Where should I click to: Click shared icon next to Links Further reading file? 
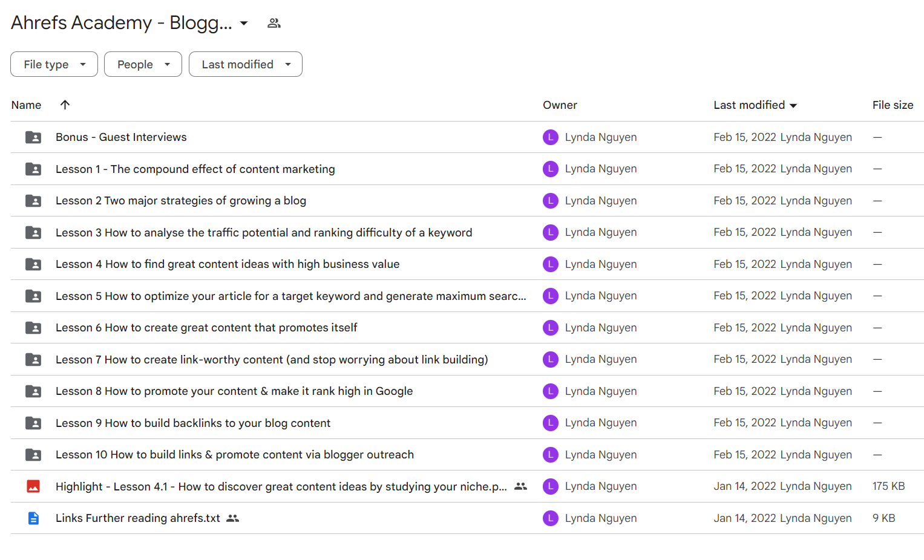233,518
